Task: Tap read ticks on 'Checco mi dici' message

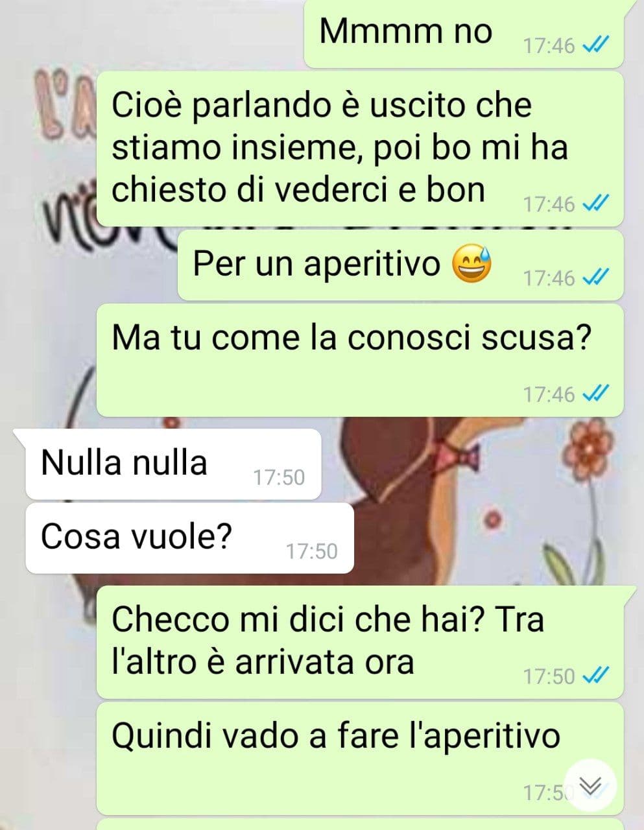Action: pyautogui.click(x=595, y=676)
